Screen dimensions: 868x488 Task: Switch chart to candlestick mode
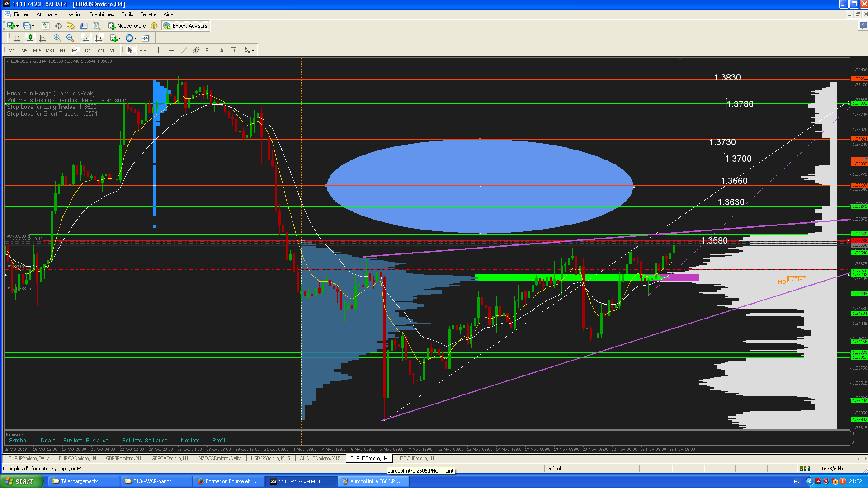pos(30,38)
